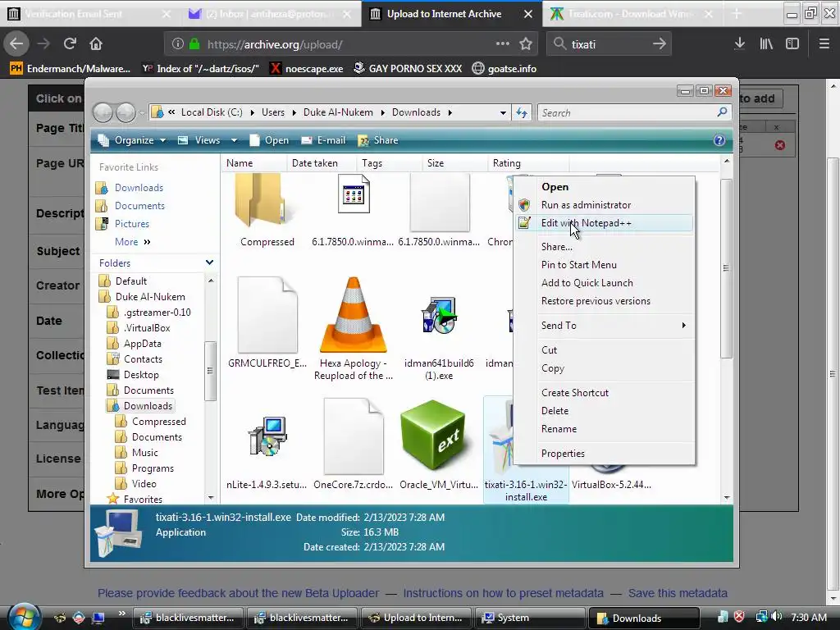
Task: Expand address bar history dropdown
Action: pyautogui.click(x=503, y=112)
